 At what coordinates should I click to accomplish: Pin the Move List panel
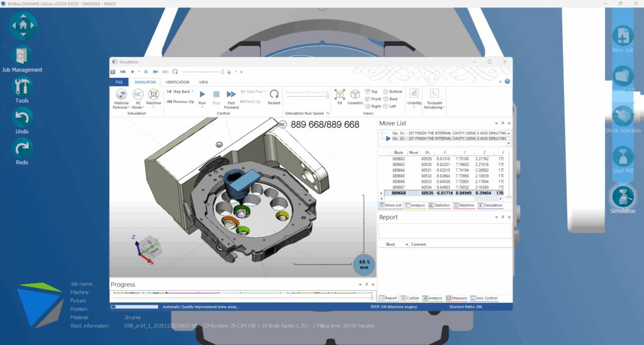point(502,124)
